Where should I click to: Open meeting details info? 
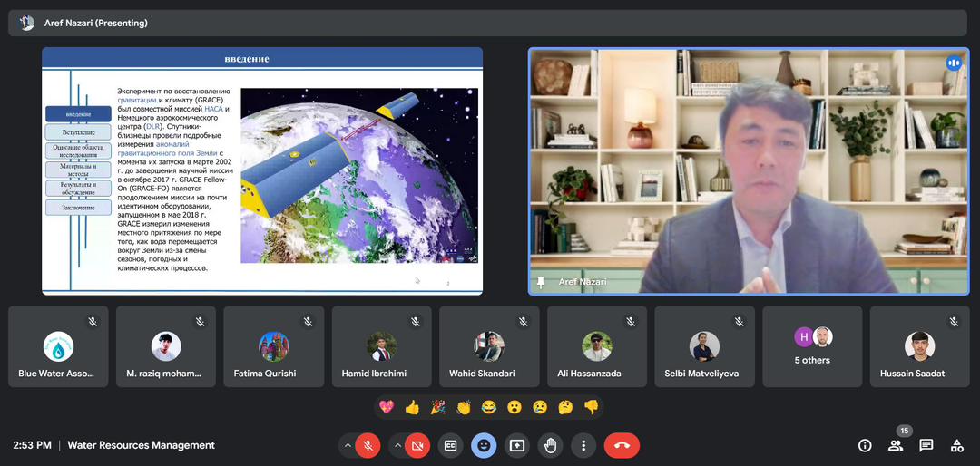[x=865, y=445]
